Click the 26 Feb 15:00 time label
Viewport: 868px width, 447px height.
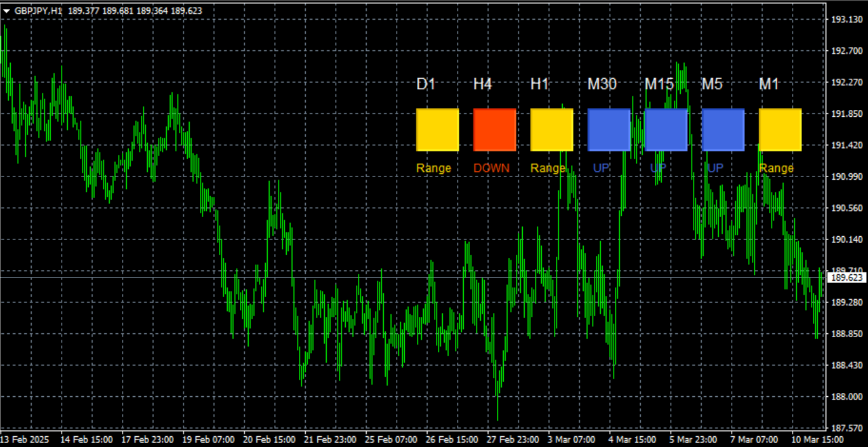click(x=452, y=439)
